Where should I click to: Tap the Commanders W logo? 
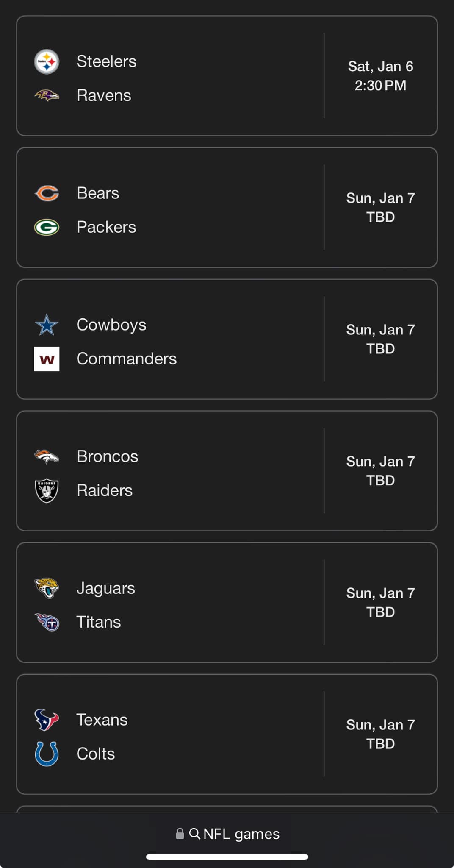[x=47, y=359]
